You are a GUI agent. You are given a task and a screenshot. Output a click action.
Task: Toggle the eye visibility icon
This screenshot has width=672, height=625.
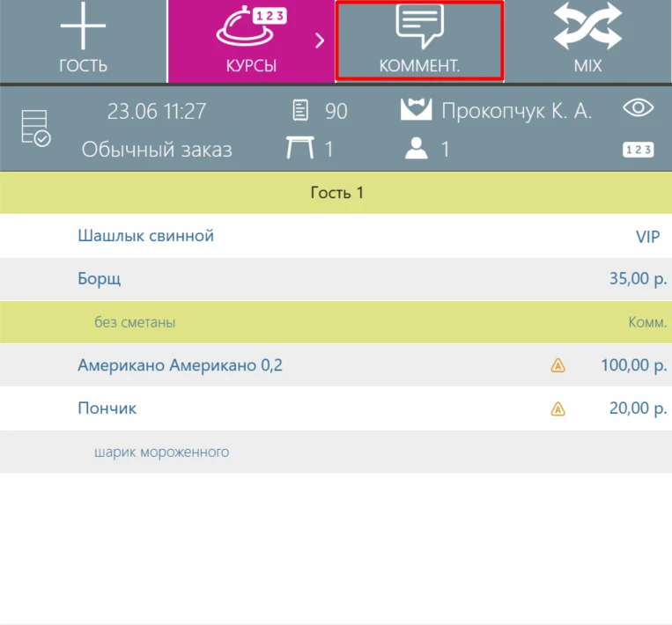pyautogui.click(x=639, y=108)
